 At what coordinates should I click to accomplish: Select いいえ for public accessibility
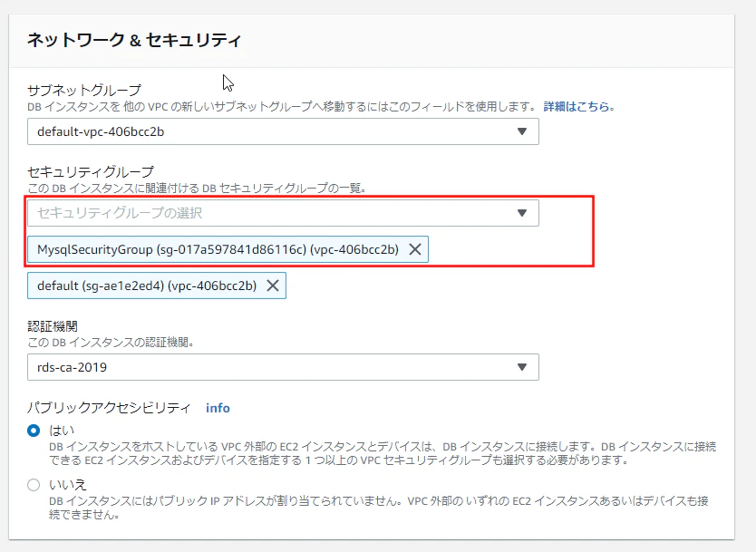click(34, 485)
